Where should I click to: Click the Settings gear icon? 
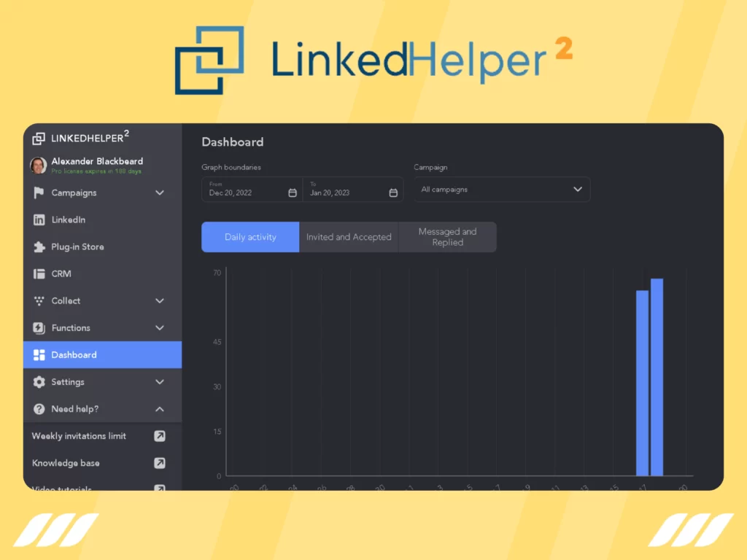pos(39,382)
